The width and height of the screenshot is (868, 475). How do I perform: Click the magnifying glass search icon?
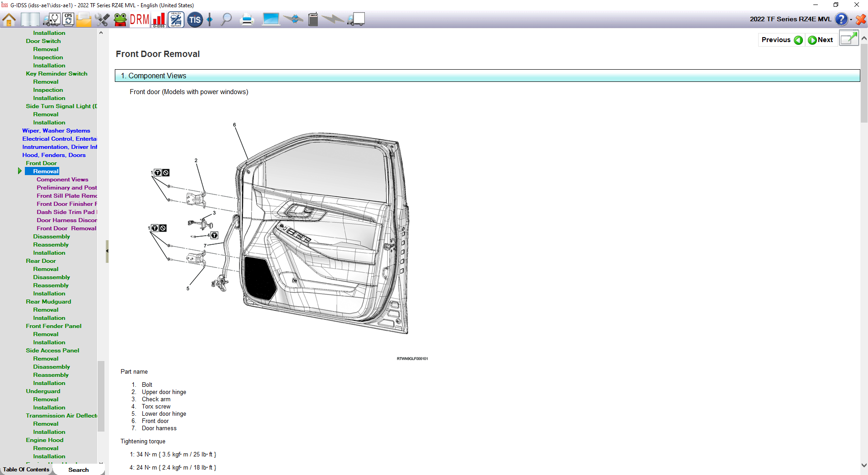pos(226,19)
